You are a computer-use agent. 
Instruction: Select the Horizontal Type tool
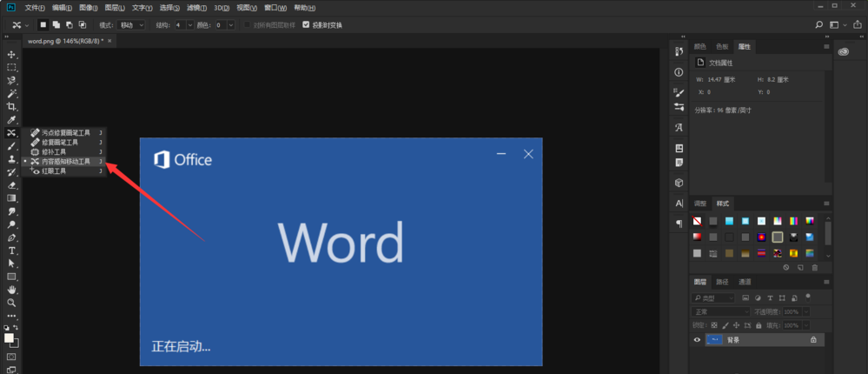pos(12,250)
